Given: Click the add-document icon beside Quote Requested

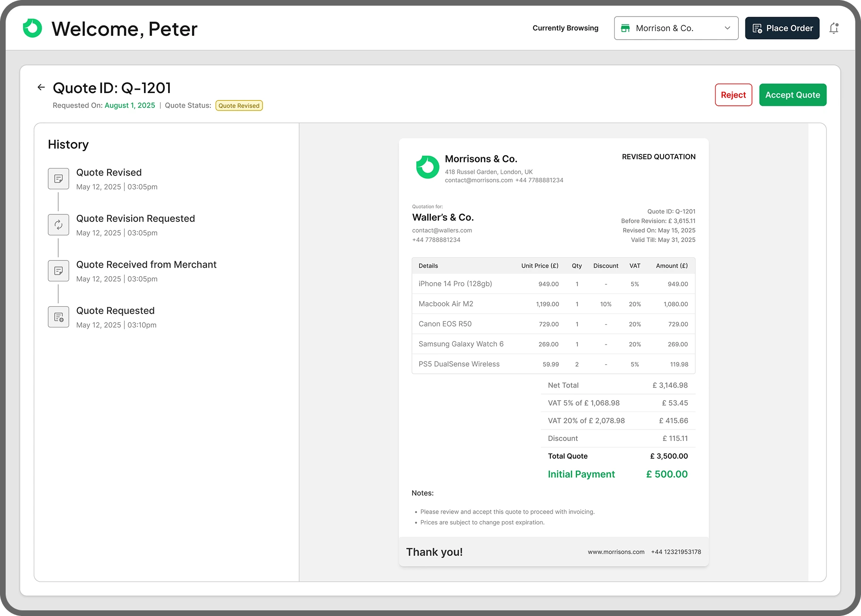Looking at the screenshot, I should (58, 317).
